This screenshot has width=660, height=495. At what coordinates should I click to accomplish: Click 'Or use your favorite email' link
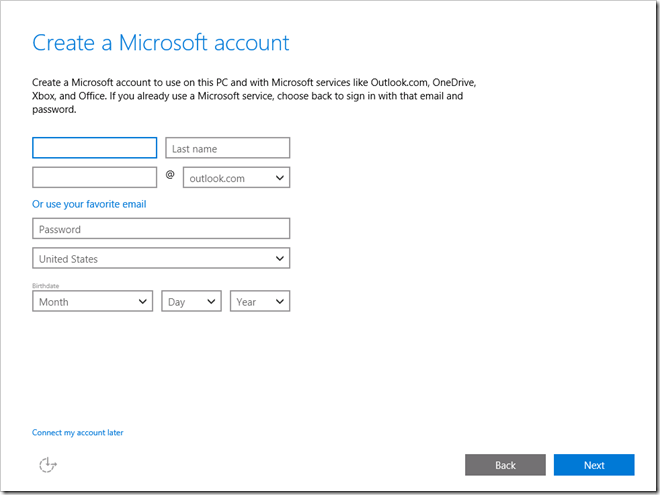coord(89,204)
